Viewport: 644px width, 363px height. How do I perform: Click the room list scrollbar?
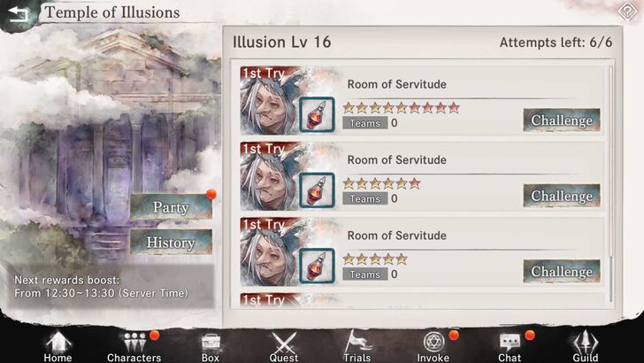[x=610, y=183]
